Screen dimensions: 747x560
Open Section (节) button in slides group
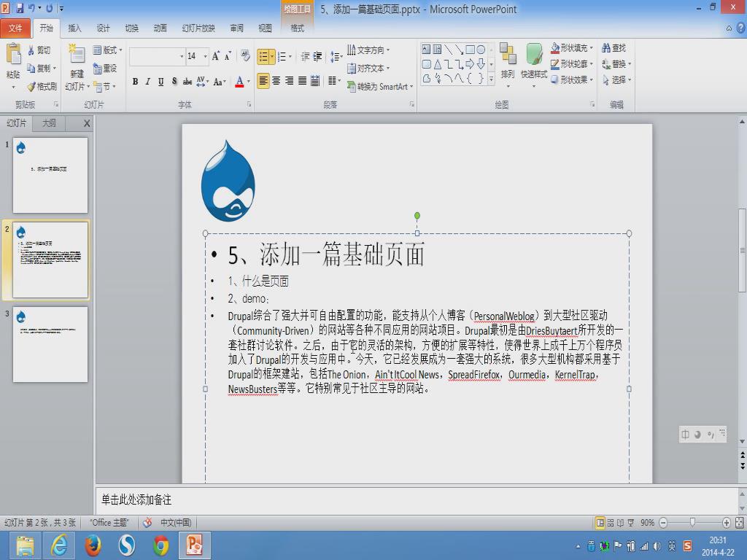(x=104, y=86)
